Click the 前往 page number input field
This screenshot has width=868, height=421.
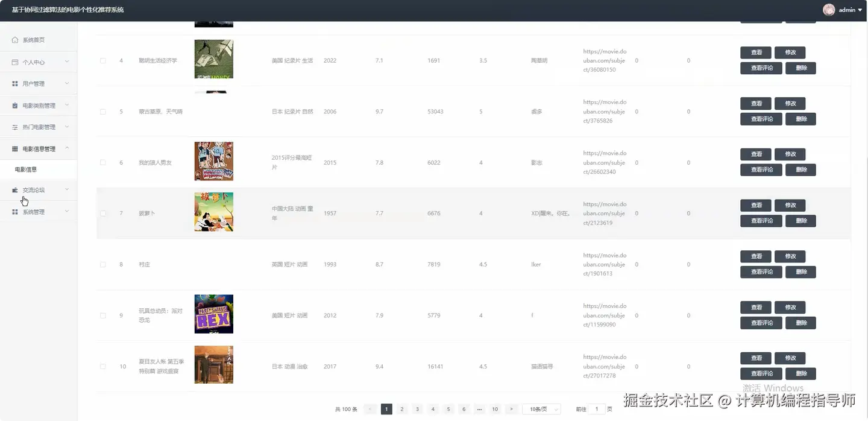tap(597, 409)
